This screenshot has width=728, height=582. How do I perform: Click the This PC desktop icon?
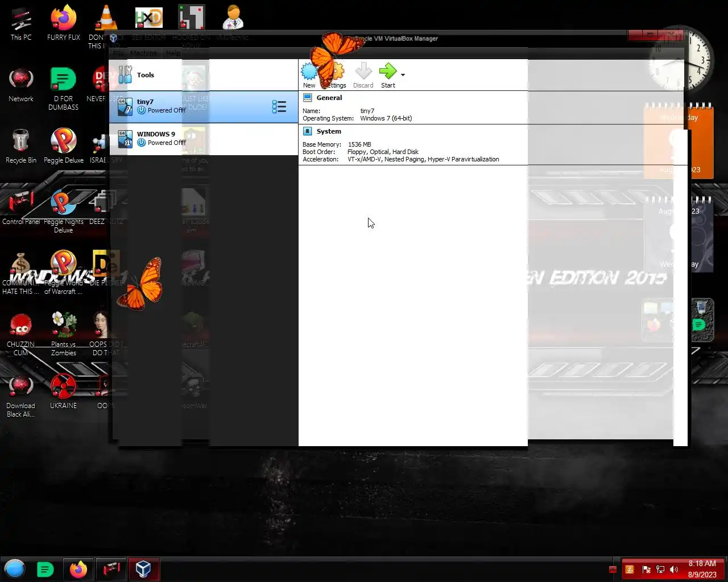point(21,24)
